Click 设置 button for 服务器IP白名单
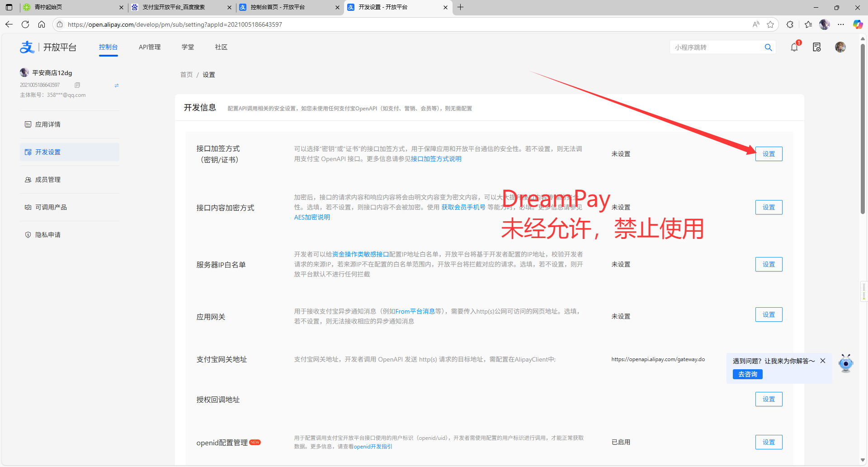868x467 pixels. (769, 264)
